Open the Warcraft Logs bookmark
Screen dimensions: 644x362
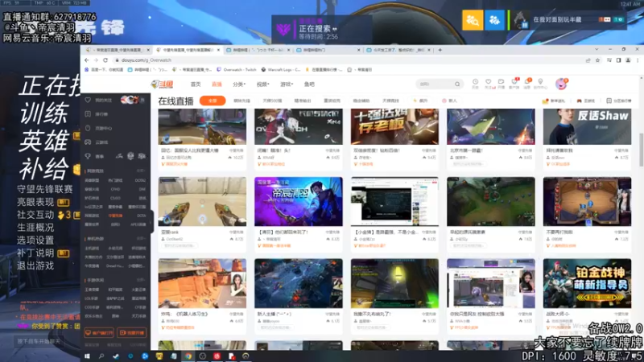[280, 70]
